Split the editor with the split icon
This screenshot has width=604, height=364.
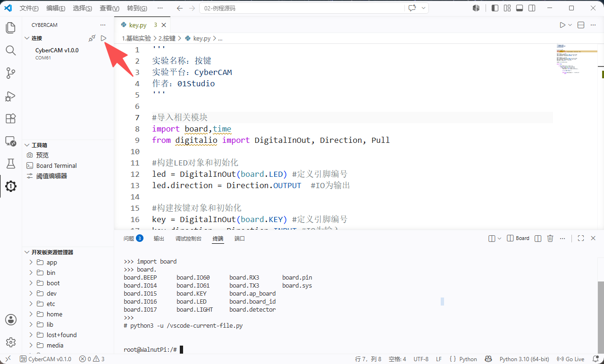tap(581, 25)
